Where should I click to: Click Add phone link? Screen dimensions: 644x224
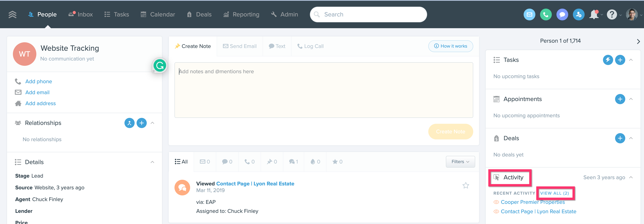click(x=38, y=81)
